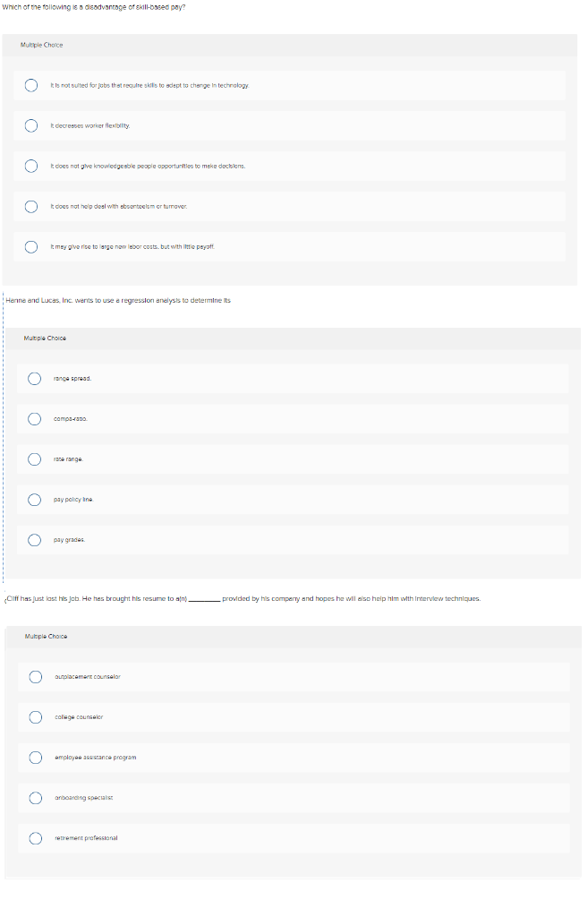Image resolution: width=588 pixels, height=917 pixels.
Task: Click the skill-based pay question text
Action: tap(93, 7)
